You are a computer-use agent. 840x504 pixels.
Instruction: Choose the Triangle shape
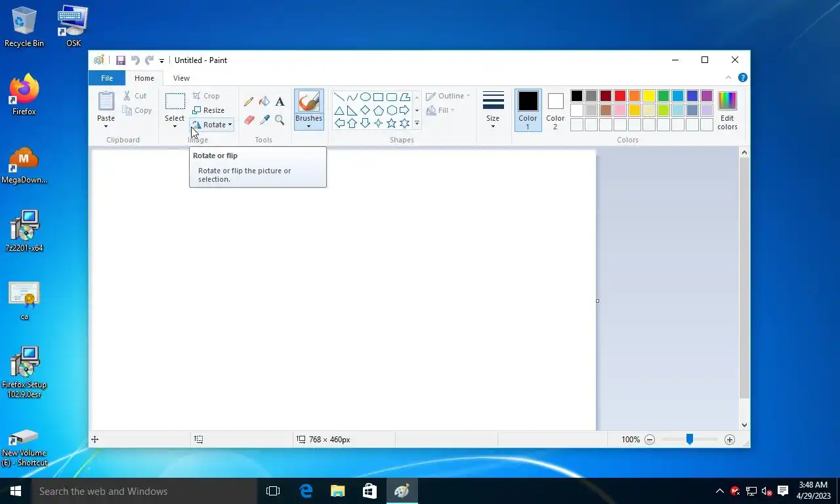(339, 110)
